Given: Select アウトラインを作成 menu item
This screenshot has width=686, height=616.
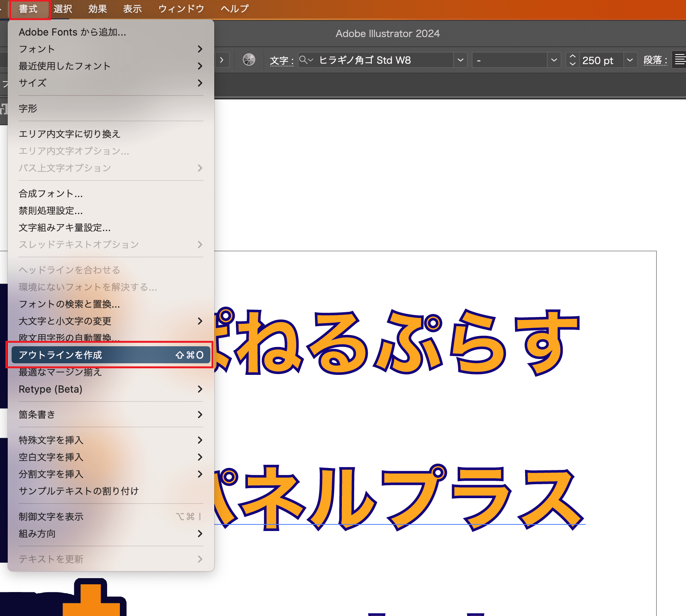Looking at the screenshot, I should pyautogui.click(x=110, y=355).
